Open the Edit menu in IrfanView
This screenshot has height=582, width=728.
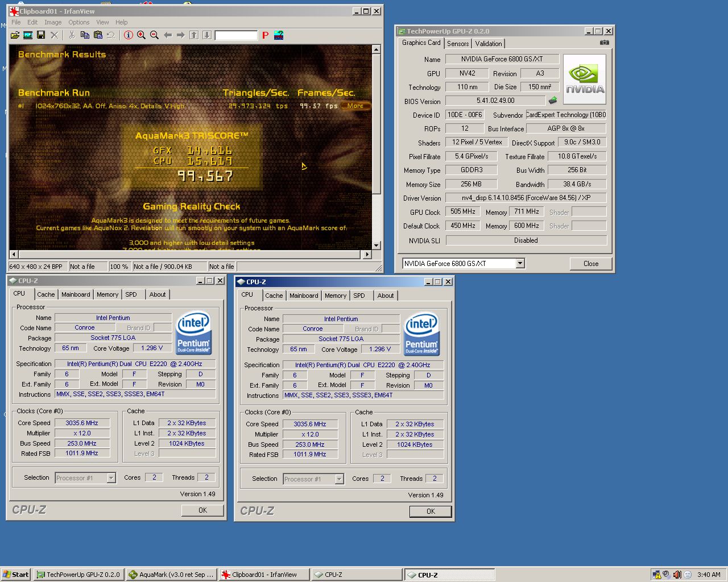coord(32,22)
